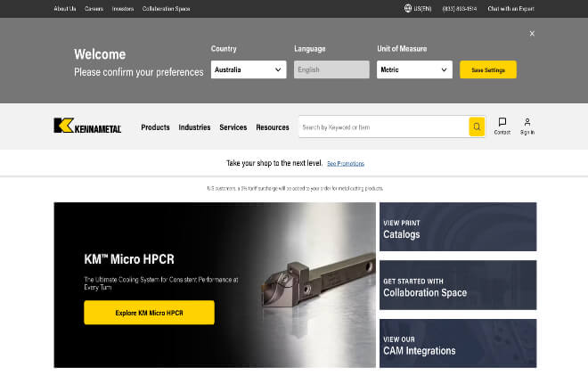This screenshot has height=392, width=588.
Task: Click the Kennametal logo
Action: [87, 126]
